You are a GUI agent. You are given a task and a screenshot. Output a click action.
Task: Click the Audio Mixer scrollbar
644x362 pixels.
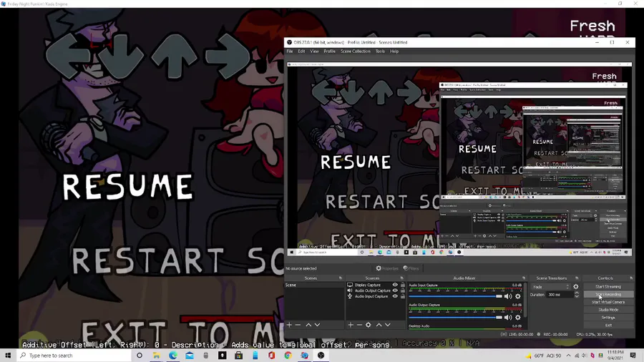pos(525,300)
